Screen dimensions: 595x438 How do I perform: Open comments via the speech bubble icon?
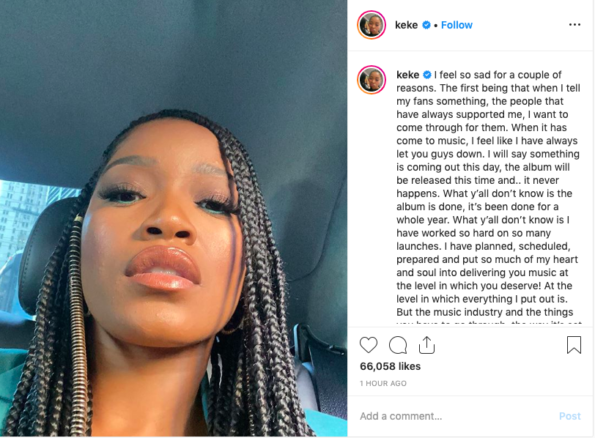(398, 345)
